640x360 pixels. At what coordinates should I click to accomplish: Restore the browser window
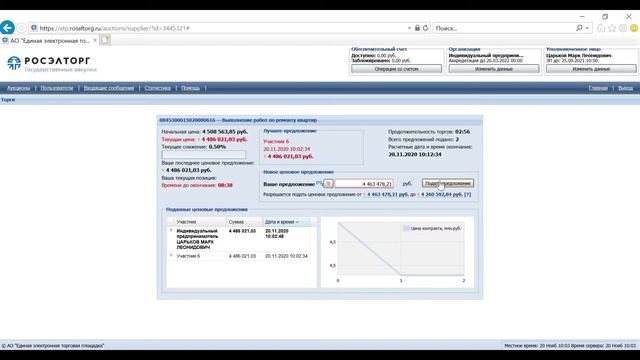[605, 16]
